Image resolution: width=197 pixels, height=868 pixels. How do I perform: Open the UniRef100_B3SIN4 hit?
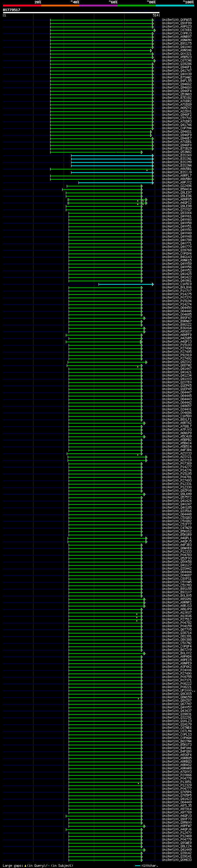177,166
